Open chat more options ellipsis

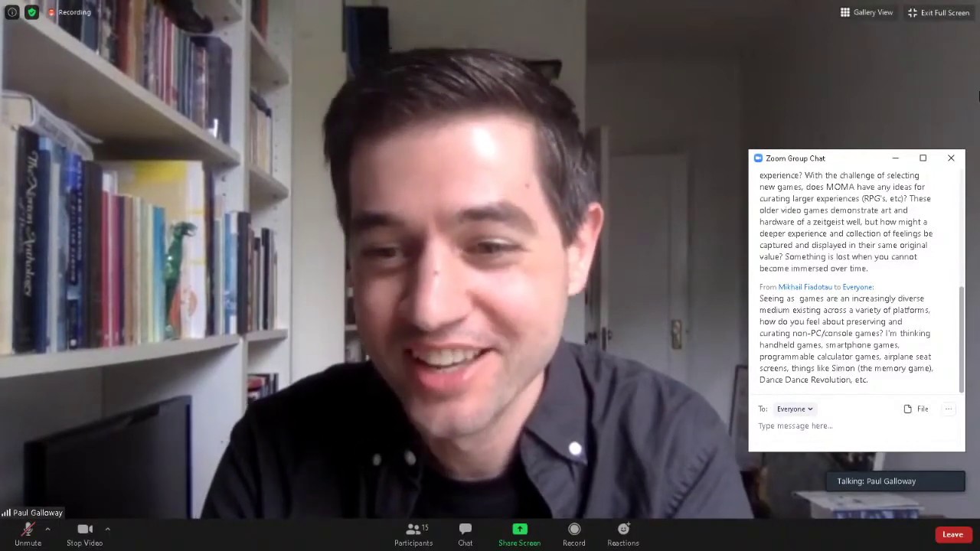949,409
